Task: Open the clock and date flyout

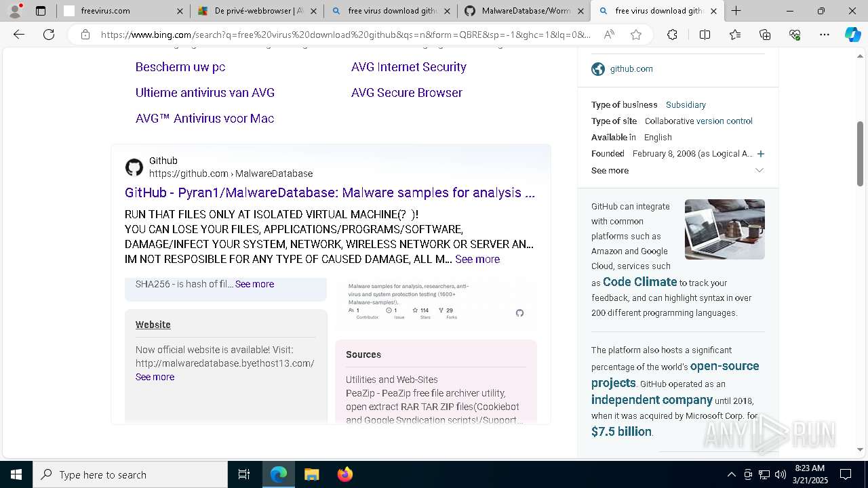Action: pyautogui.click(x=810, y=474)
